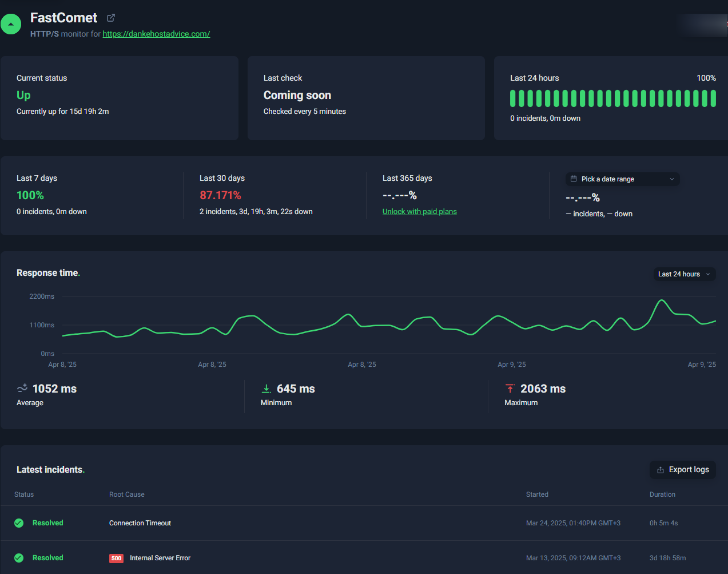Click the first uptime bar in Last 24 hours
Image resolution: width=728 pixels, height=574 pixels.
(x=513, y=98)
